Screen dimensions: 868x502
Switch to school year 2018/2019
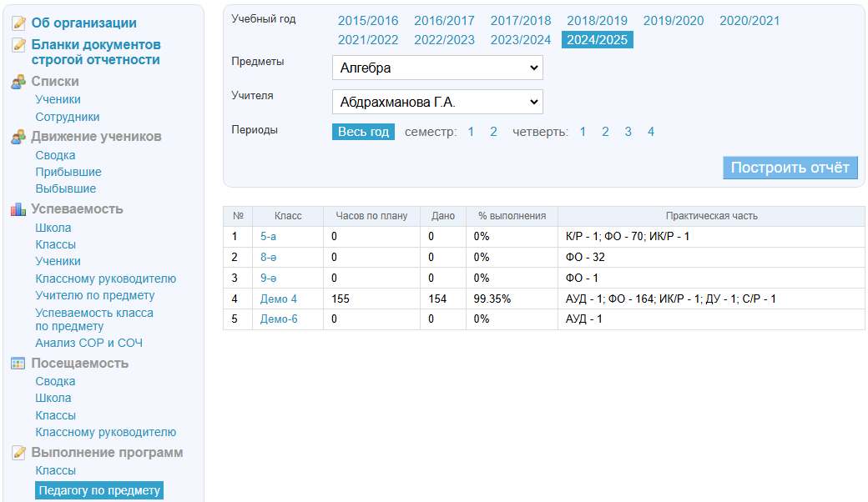click(597, 21)
